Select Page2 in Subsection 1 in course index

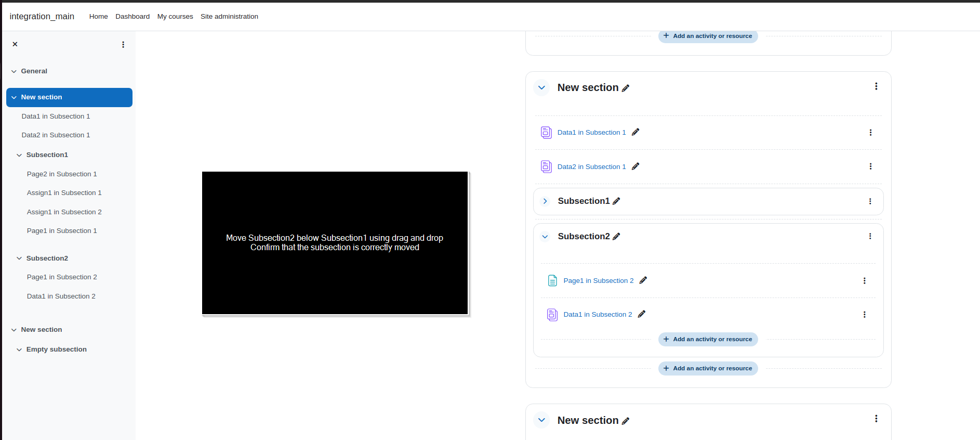coord(62,174)
